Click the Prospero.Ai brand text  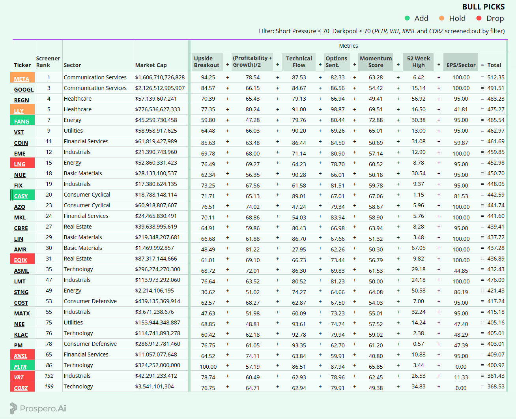click(x=43, y=409)
